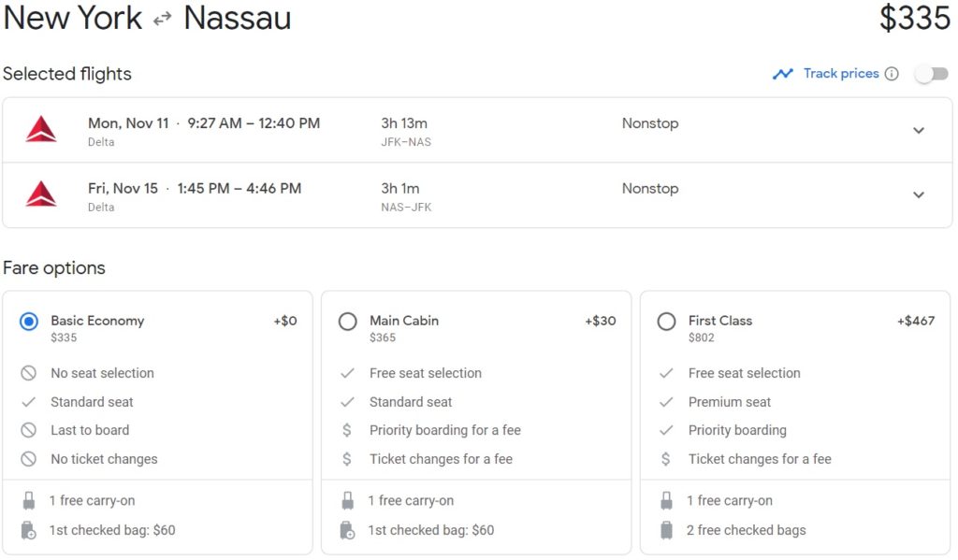Screen dimensions: 958x560
Task: Click Basic Economy no seat selection icon
Action: pyautogui.click(x=29, y=373)
